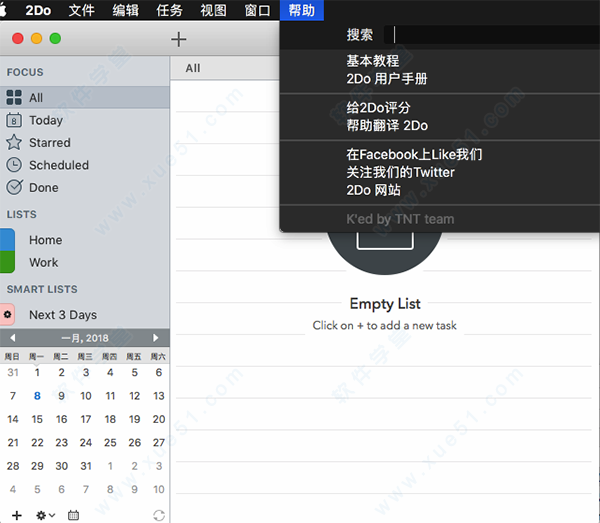Click the Today calendar icon
Viewport: 600px width, 523px height.
point(14,120)
